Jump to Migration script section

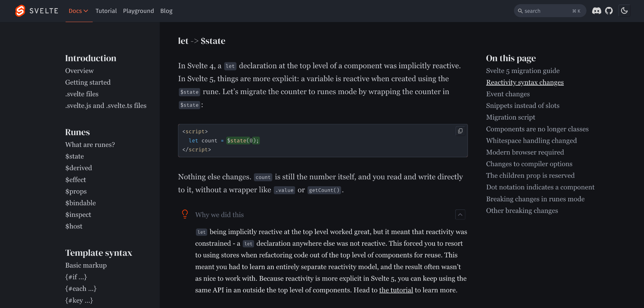point(511,117)
